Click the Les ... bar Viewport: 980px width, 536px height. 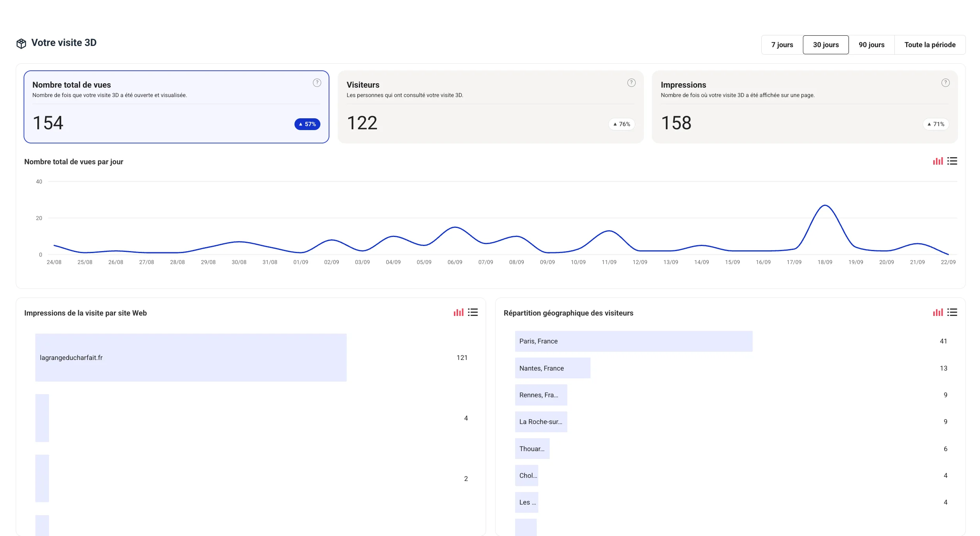coord(527,502)
